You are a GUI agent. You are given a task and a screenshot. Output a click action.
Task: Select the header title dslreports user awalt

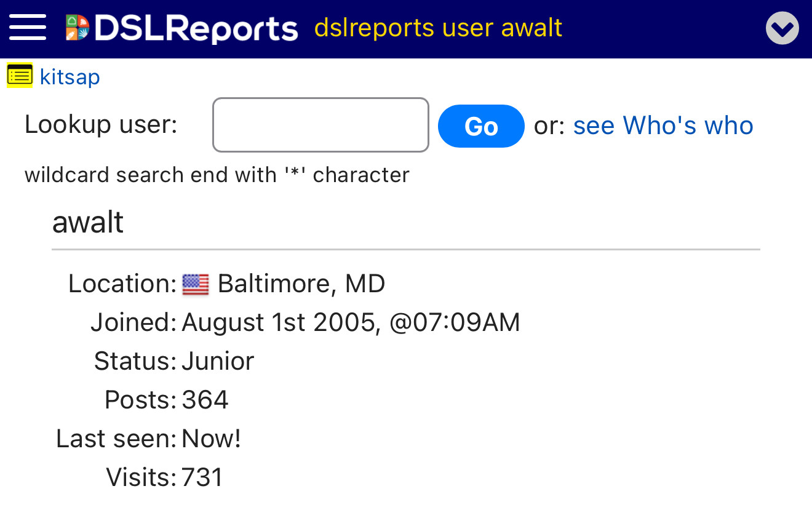tap(438, 28)
